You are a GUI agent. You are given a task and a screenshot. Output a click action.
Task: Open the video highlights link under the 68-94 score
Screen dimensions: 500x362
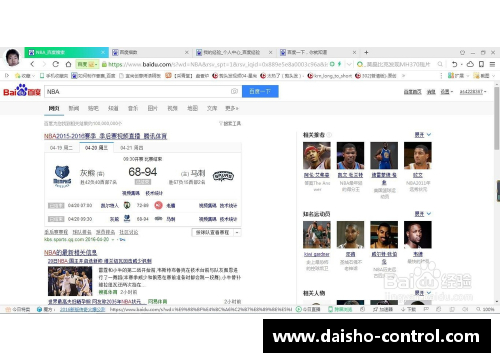tap(131, 193)
